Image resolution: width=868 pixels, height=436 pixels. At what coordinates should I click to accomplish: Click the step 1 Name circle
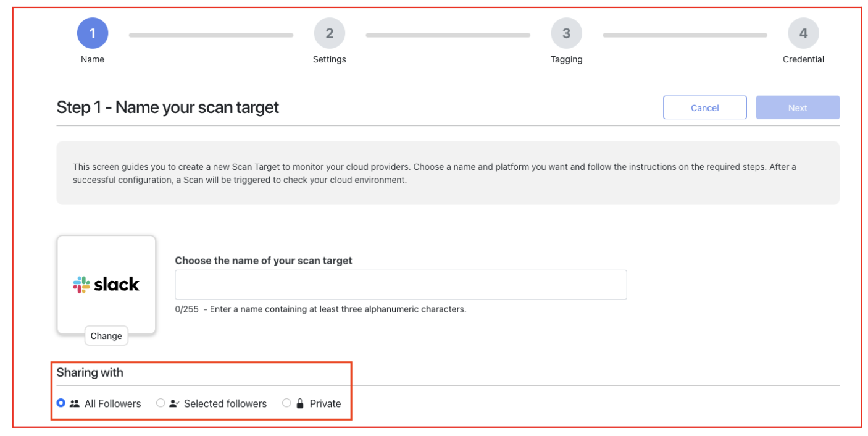click(x=93, y=33)
